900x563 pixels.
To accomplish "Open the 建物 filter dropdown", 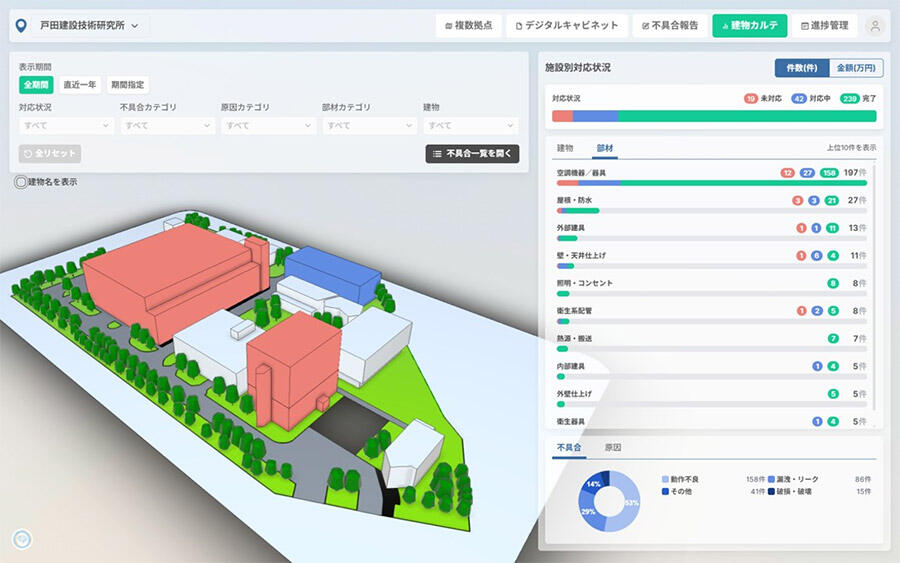I will [471, 126].
